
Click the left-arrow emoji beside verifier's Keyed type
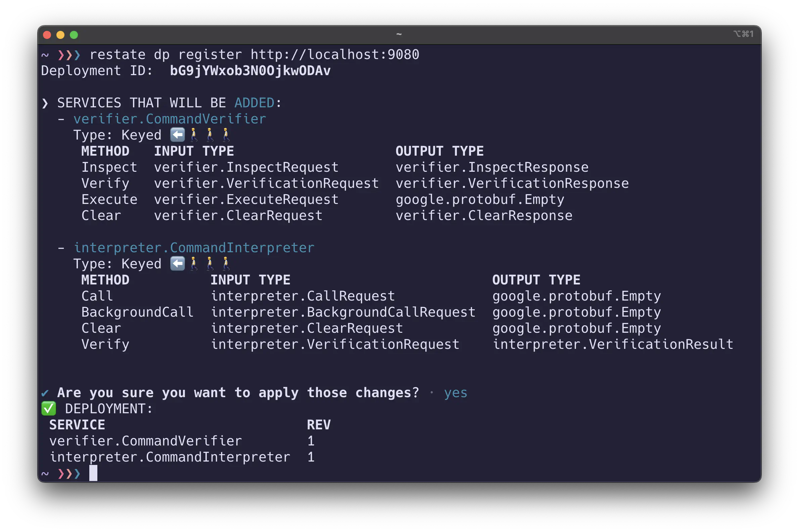pyautogui.click(x=177, y=135)
